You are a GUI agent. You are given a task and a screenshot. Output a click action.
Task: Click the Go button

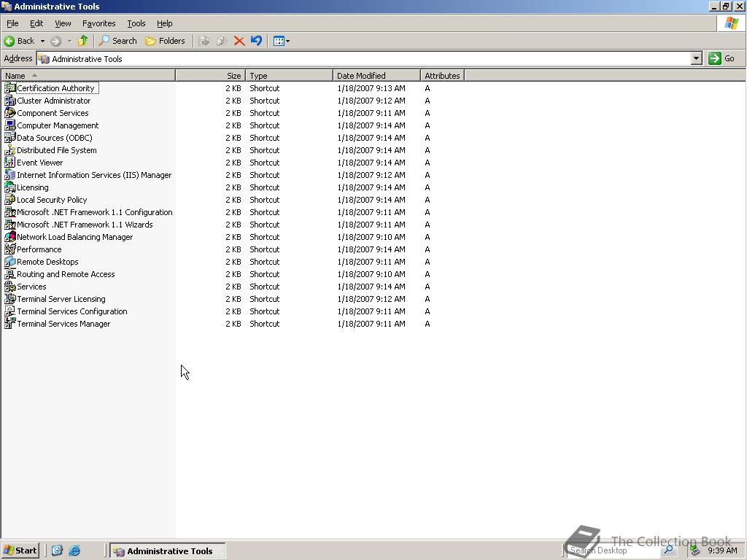(721, 58)
